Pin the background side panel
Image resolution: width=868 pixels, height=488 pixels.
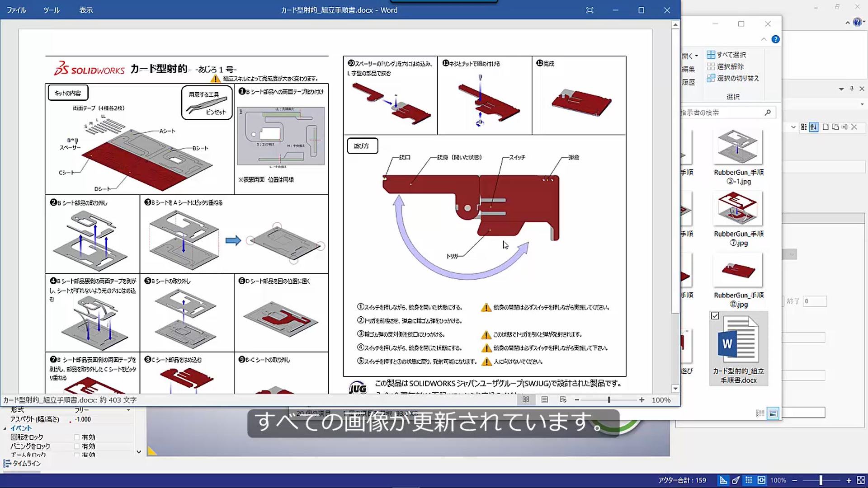[x=852, y=89]
